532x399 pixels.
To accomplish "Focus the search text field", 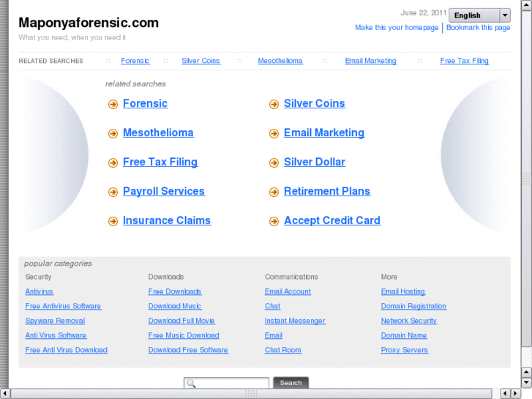I will [x=226, y=384].
